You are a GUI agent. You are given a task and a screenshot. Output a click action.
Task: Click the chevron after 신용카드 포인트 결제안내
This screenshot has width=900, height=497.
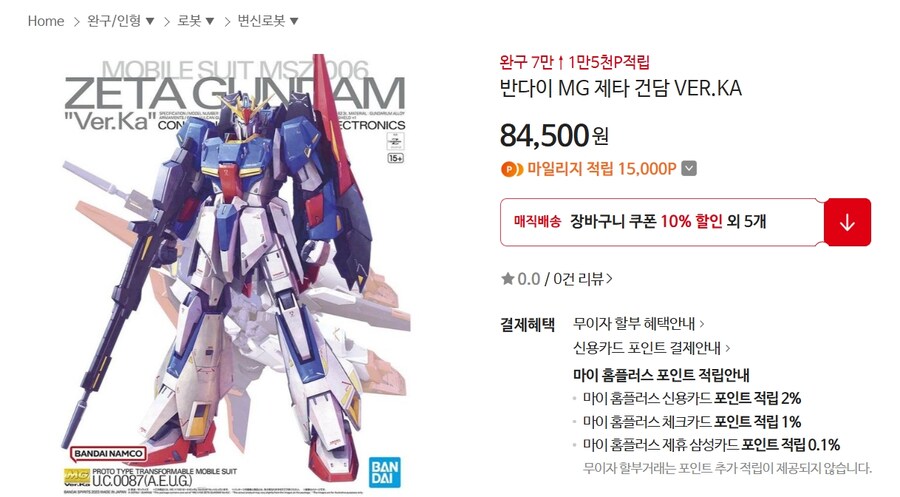(x=728, y=348)
